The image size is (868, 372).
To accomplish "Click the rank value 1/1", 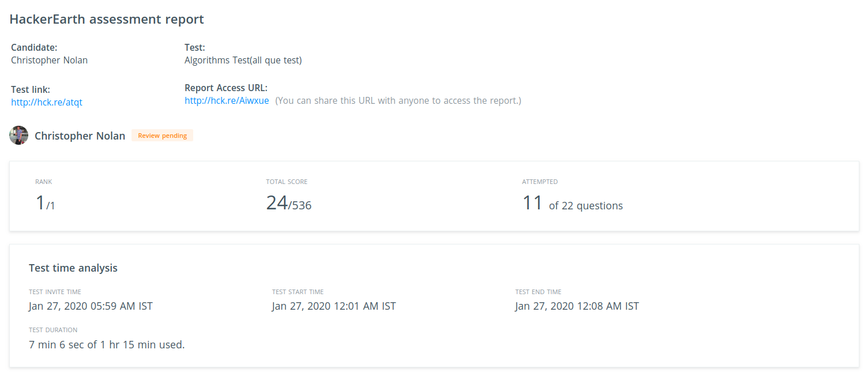I will point(45,203).
